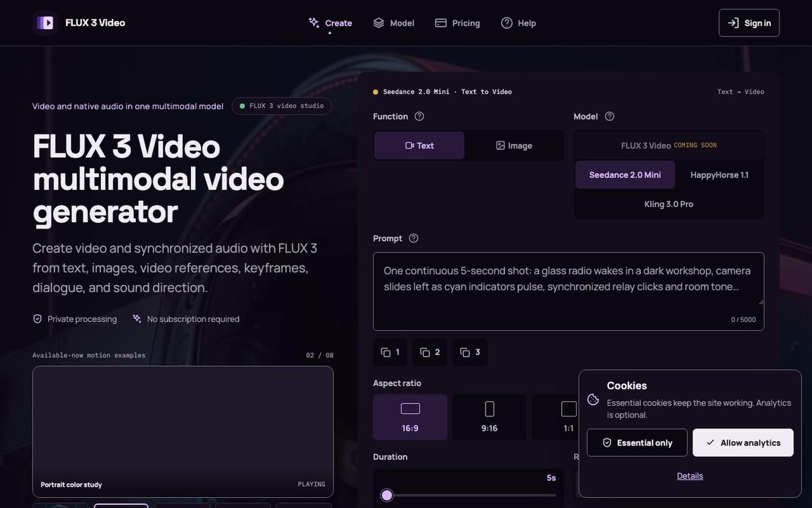Click the "02 / 08" example counter
Viewport: 812px width, 508px height.
320,355
